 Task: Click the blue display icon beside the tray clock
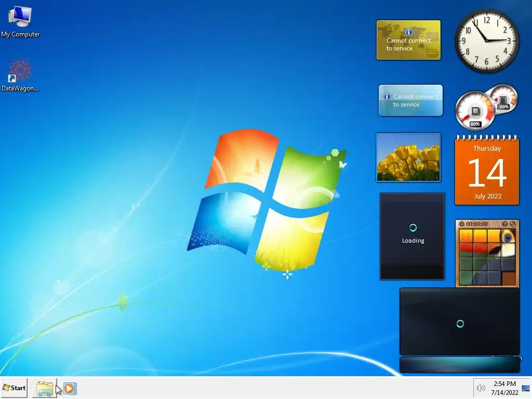526,389
